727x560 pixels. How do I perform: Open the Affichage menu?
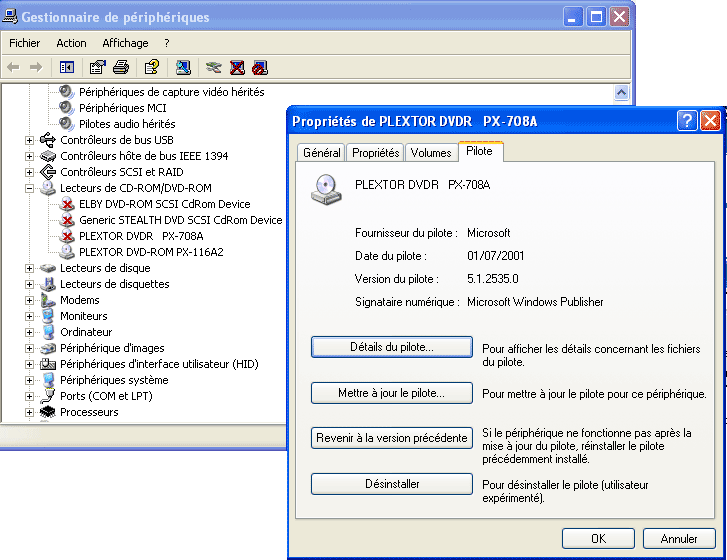point(125,43)
